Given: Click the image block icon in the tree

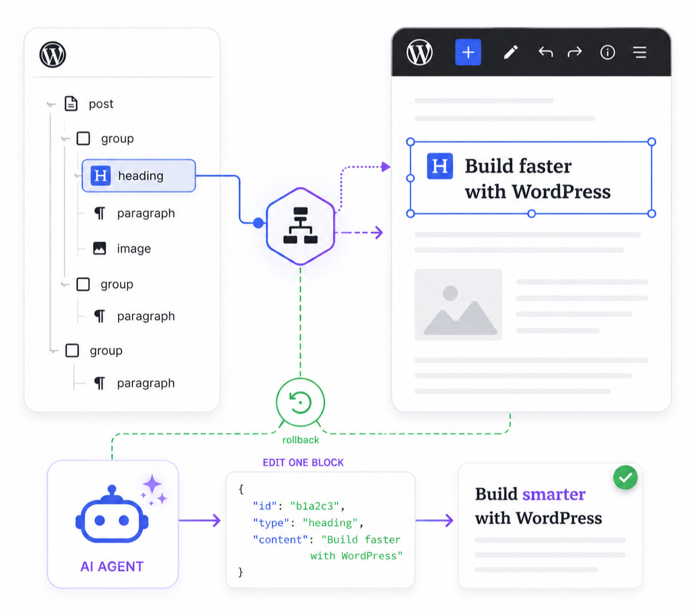Looking at the screenshot, I should (x=100, y=248).
